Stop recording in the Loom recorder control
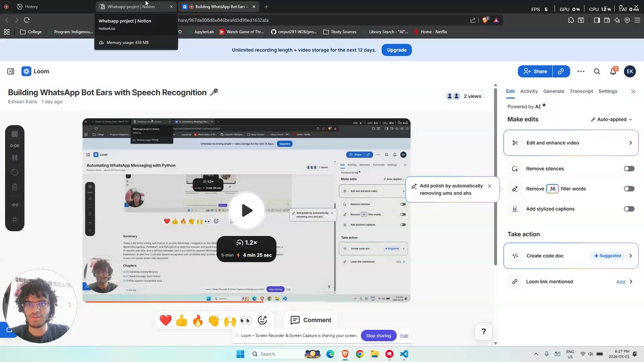Image resolution: width=644 pixels, height=362 pixels. [15, 134]
